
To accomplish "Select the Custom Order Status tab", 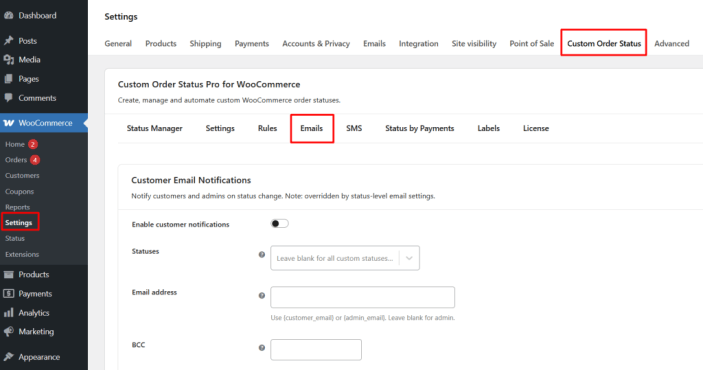I will (604, 44).
